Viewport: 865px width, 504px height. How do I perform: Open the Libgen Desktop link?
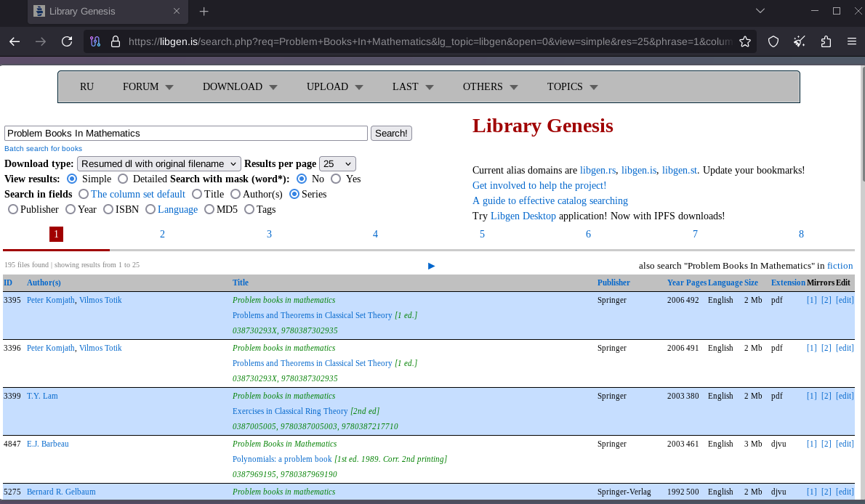[x=523, y=216]
